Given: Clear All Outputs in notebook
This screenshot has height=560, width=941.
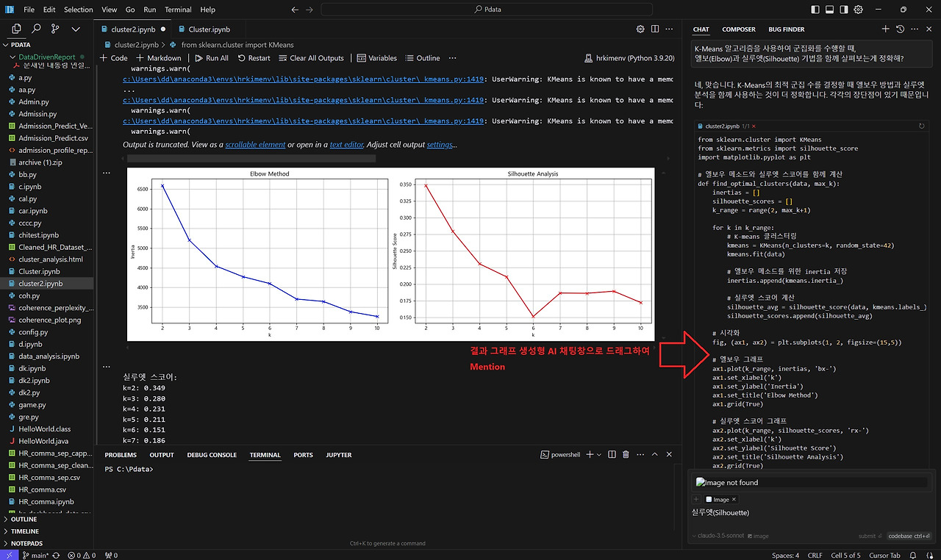Looking at the screenshot, I should point(311,58).
